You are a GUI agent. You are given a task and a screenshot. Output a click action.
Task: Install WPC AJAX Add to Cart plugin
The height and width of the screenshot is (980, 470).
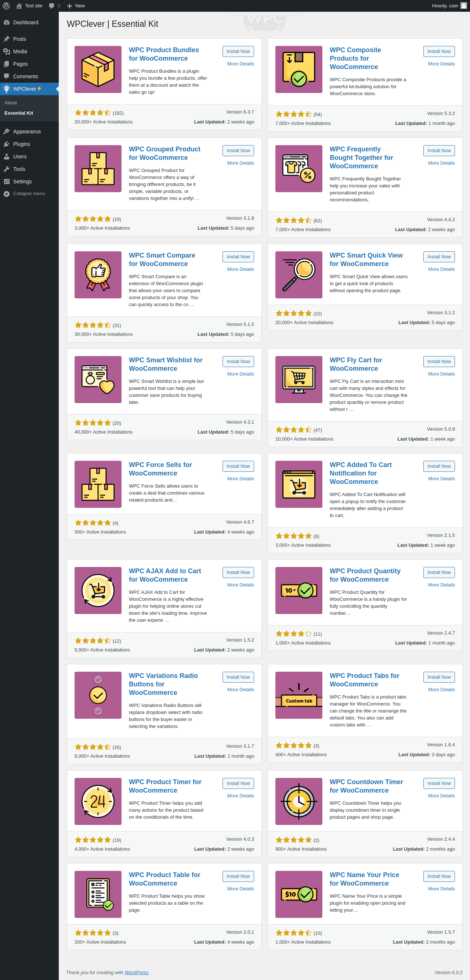pyautogui.click(x=238, y=572)
